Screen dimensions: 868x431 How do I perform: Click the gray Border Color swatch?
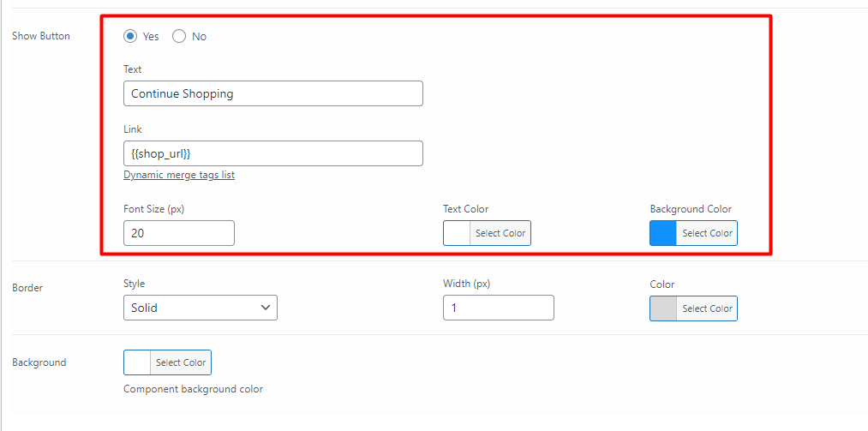tap(663, 308)
